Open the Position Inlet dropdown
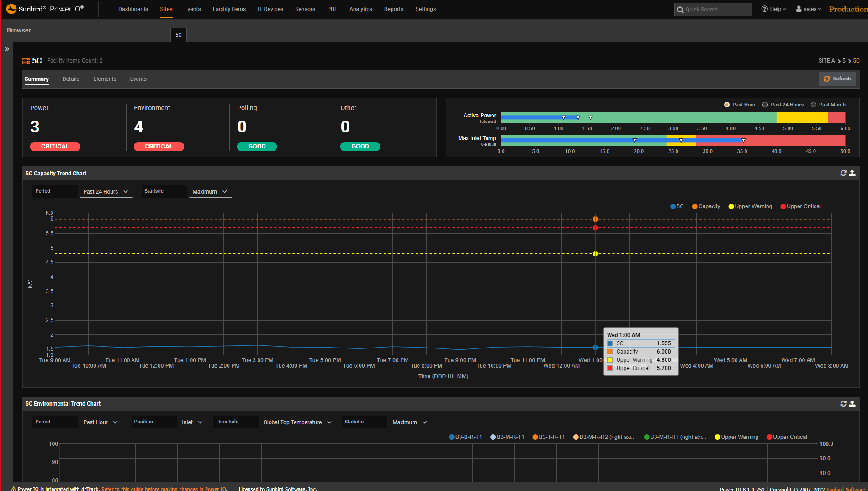868x491 pixels. click(x=193, y=422)
